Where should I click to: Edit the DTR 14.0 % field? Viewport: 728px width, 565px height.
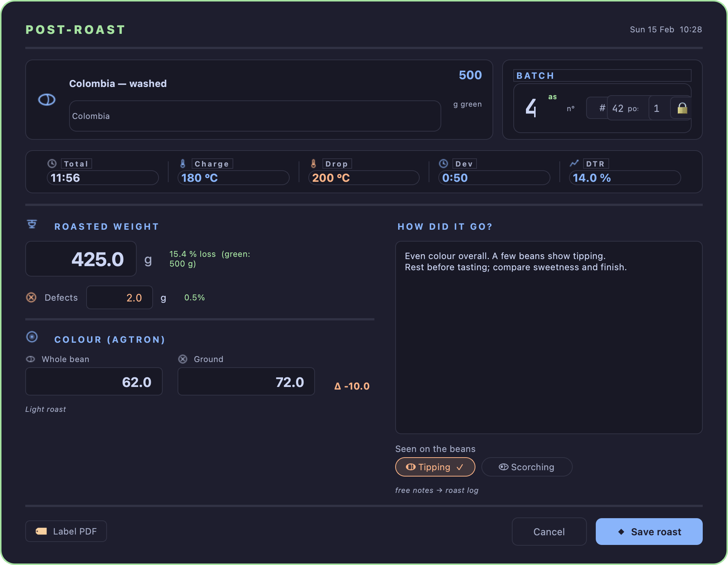point(625,178)
